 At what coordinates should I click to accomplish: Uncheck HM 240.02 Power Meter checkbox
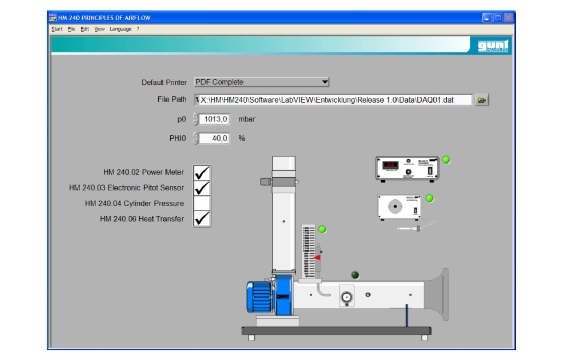tap(202, 173)
